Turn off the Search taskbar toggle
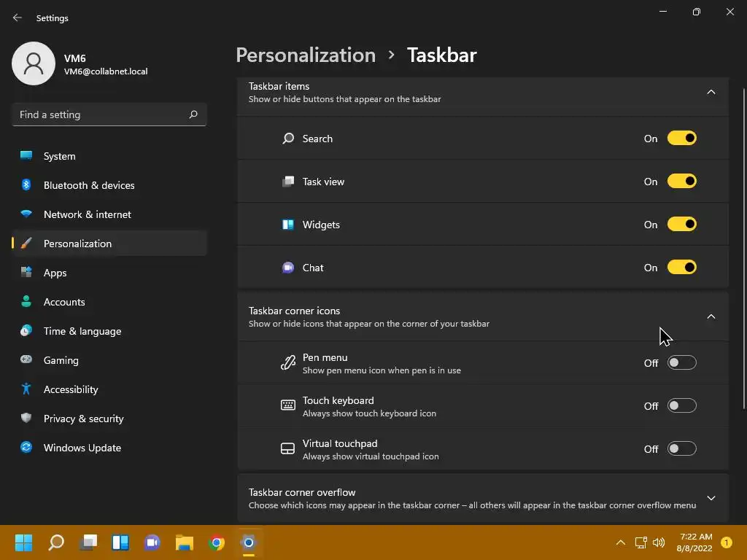Screen dimensions: 747x560 [x=681, y=139]
